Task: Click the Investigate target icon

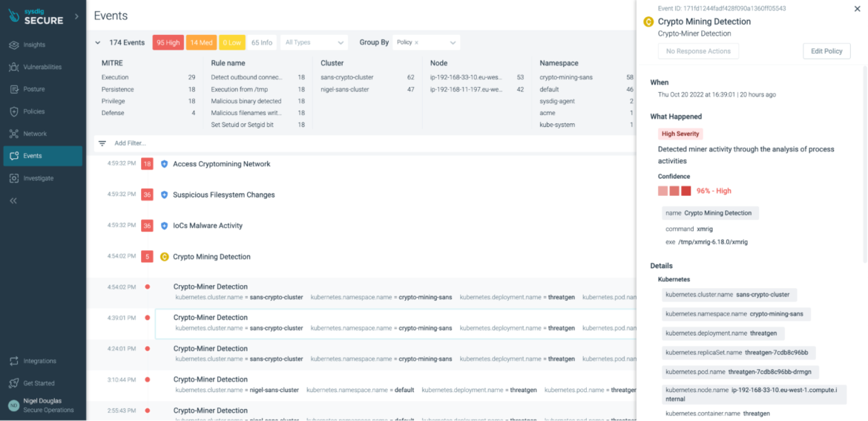Action: [x=14, y=178]
